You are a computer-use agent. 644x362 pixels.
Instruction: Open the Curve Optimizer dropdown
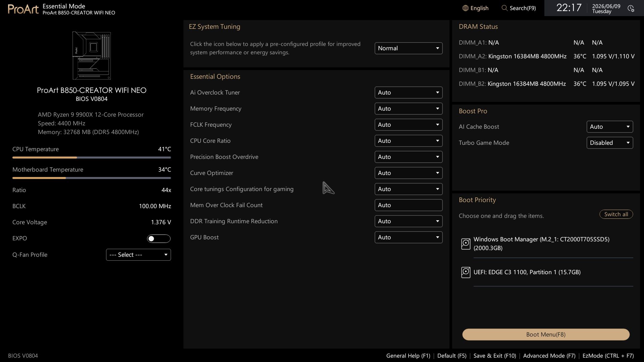[x=409, y=173]
